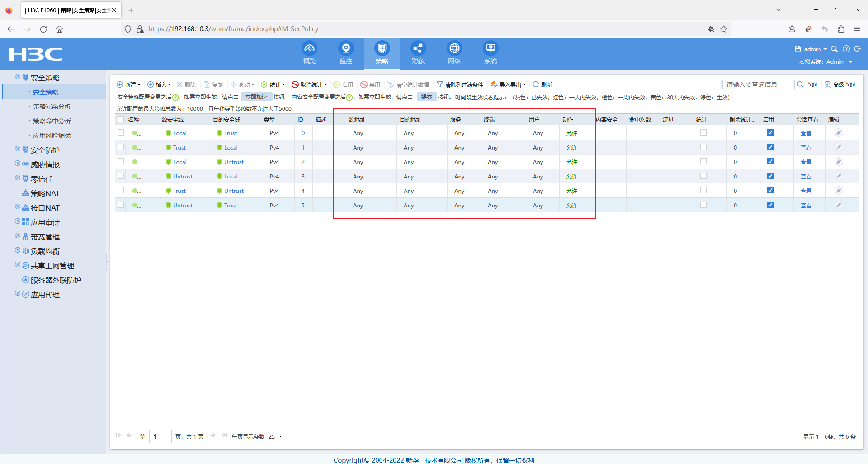The width and height of the screenshot is (868, 464).
Task: Click the 监控 monitoring icon
Action: pyautogui.click(x=346, y=48)
